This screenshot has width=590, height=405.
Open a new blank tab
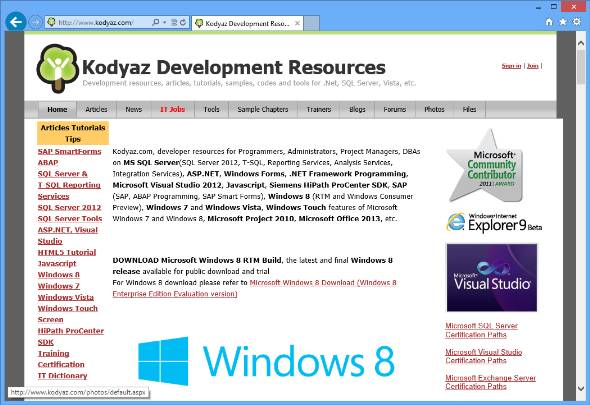point(312,23)
